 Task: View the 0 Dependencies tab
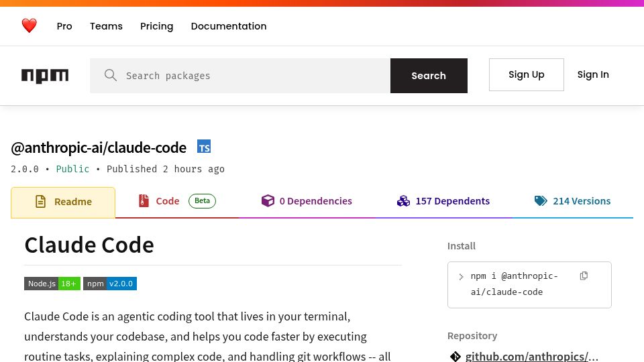click(x=307, y=201)
